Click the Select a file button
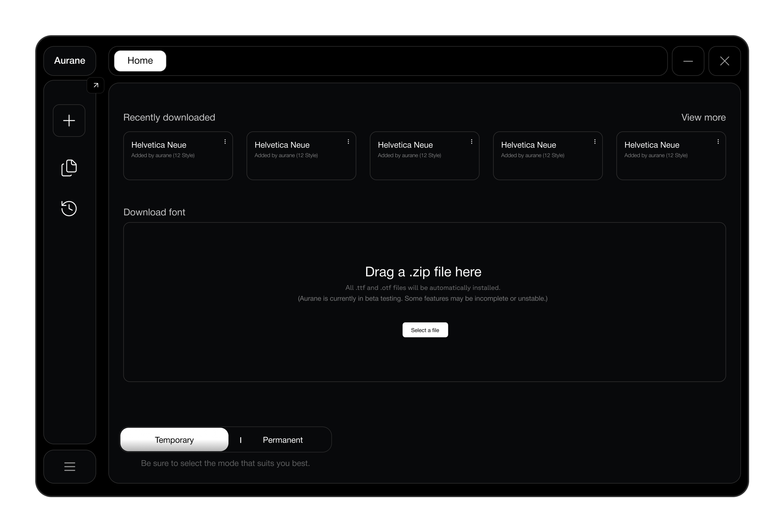Screen dimensions: 784x532 coord(425,330)
